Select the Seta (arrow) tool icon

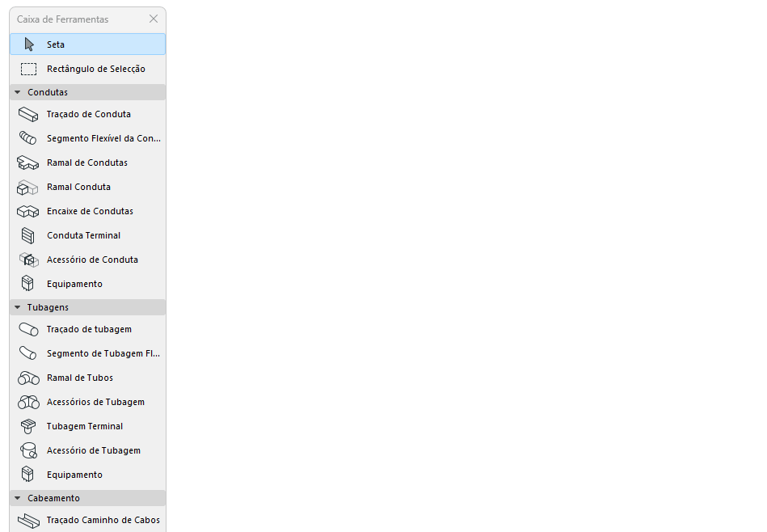pos(27,44)
